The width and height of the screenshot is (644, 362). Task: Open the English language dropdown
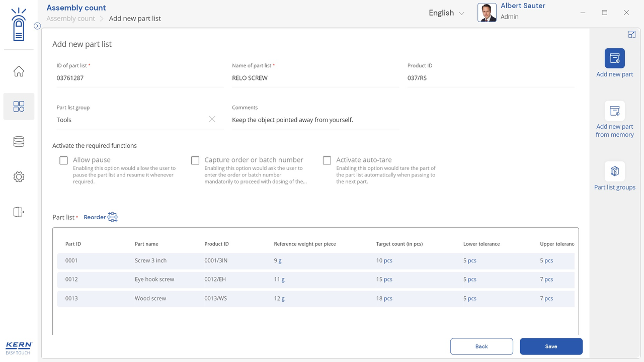click(446, 13)
